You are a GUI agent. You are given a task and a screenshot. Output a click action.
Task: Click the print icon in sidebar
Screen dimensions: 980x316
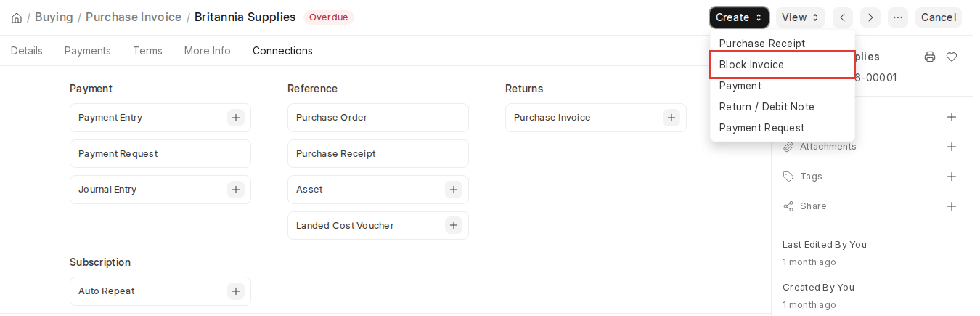click(x=930, y=57)
